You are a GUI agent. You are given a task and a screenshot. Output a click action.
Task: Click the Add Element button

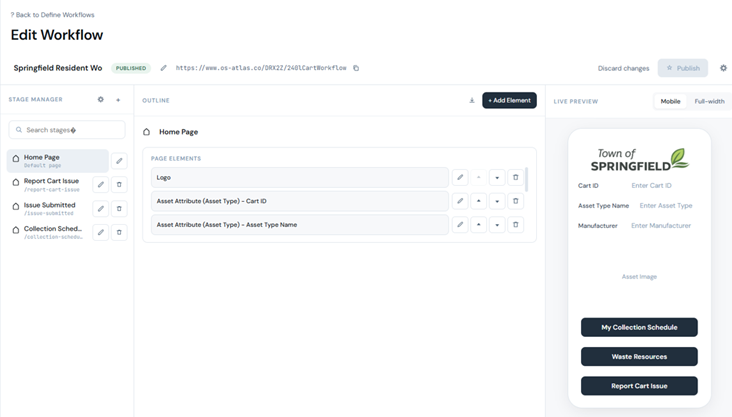[509, 100]
